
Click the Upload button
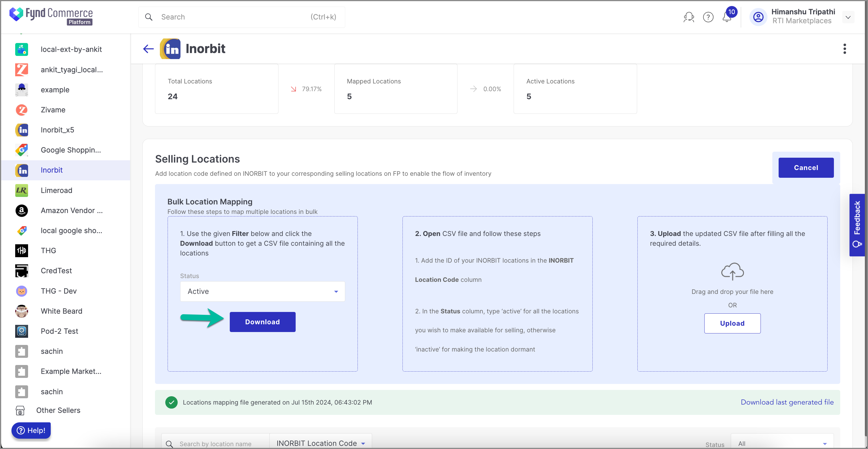click(732, 323)
